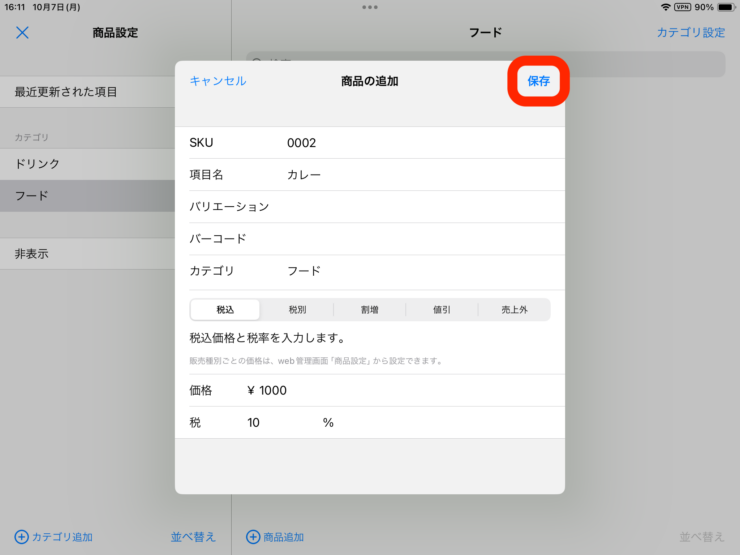The height and width of the screenshot is (555, 740).
Task: Select the ドリンク category
Action: click(x=87, y=164)
